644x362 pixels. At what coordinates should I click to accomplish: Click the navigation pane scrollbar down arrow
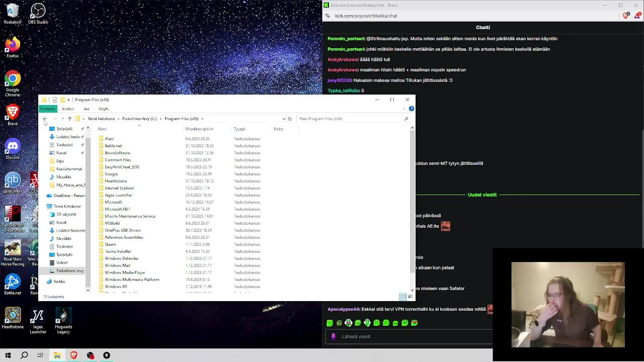[x=88, y=290]
